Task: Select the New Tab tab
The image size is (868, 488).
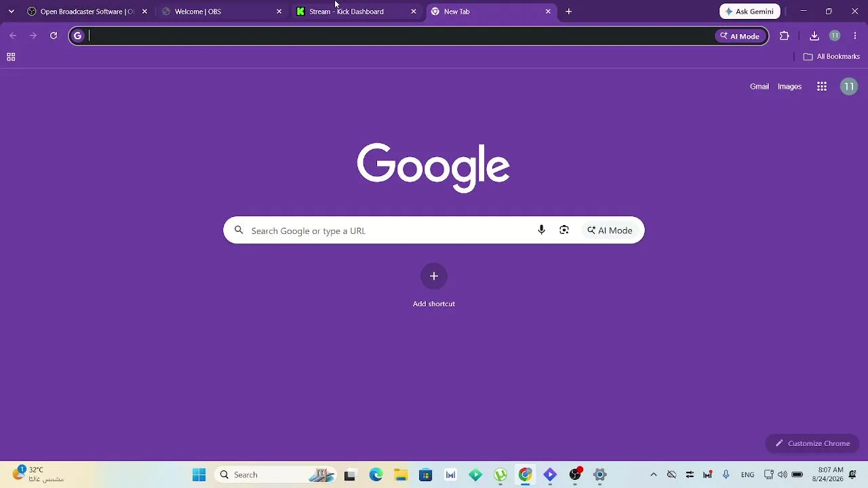Action: tap(491, 12)
